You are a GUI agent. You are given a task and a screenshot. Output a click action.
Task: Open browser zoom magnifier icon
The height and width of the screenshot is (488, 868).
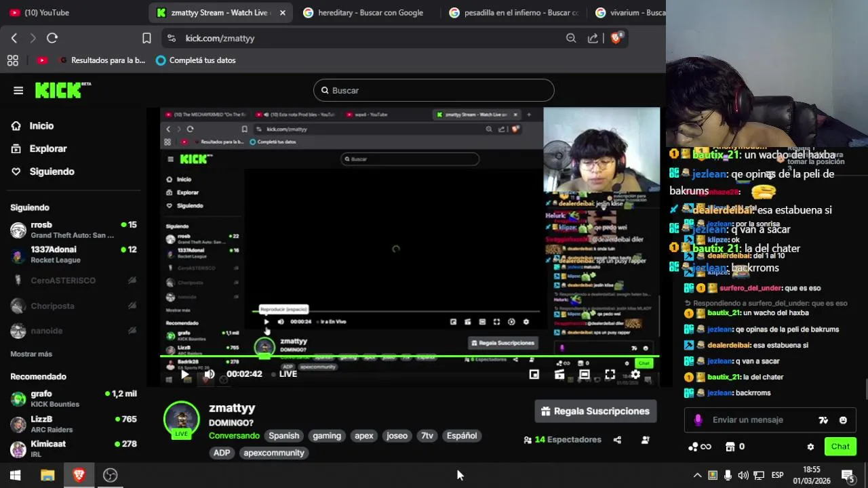(571, 38)
